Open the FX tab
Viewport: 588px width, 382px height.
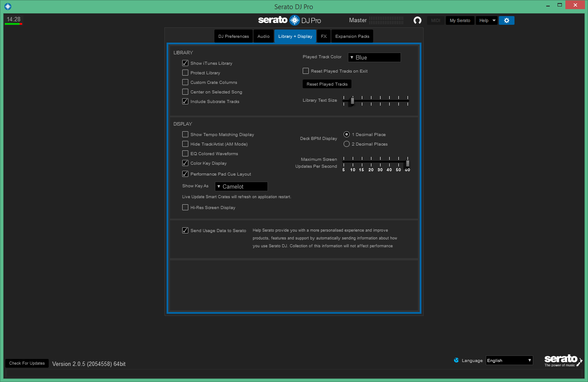pyautogui.click(x=324, y=36)
